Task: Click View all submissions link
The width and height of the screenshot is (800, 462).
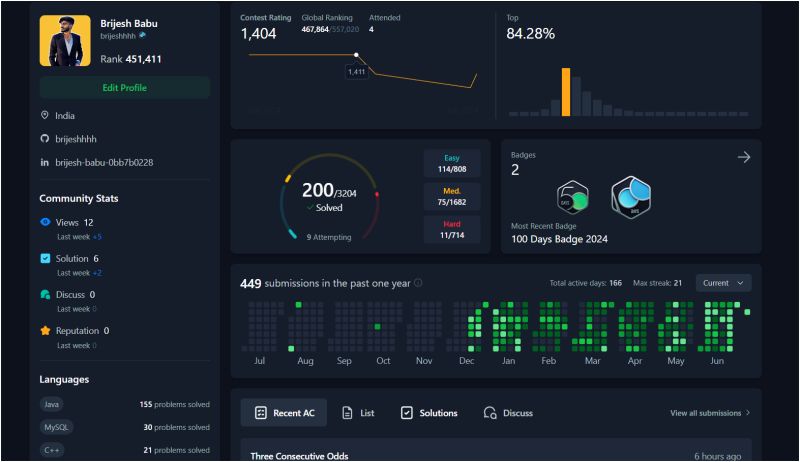Action: click(x=710, y=413)
